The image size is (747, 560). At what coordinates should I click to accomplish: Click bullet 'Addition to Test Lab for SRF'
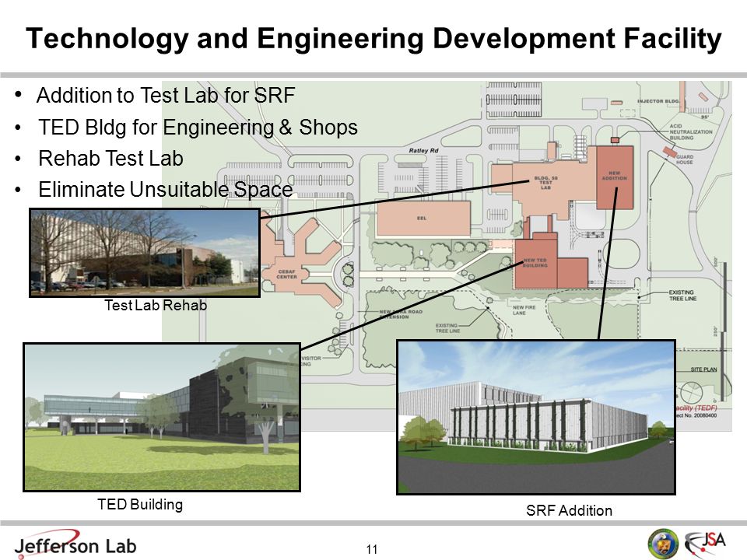(166, 95)
